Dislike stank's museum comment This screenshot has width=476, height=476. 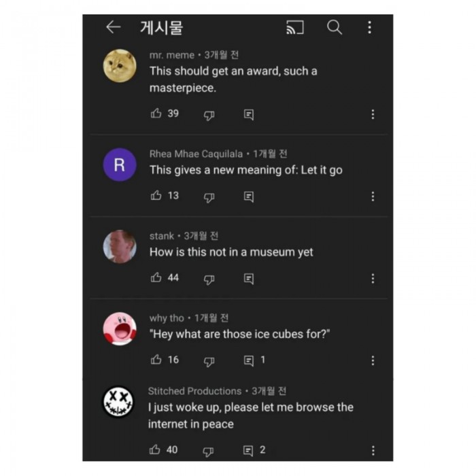pos(209,279)
